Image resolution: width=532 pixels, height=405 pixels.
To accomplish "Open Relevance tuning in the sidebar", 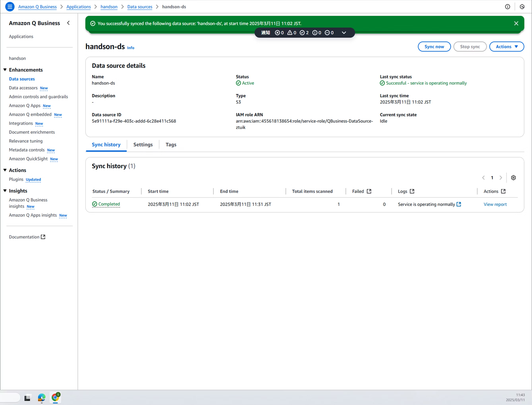I will (26, 141).
